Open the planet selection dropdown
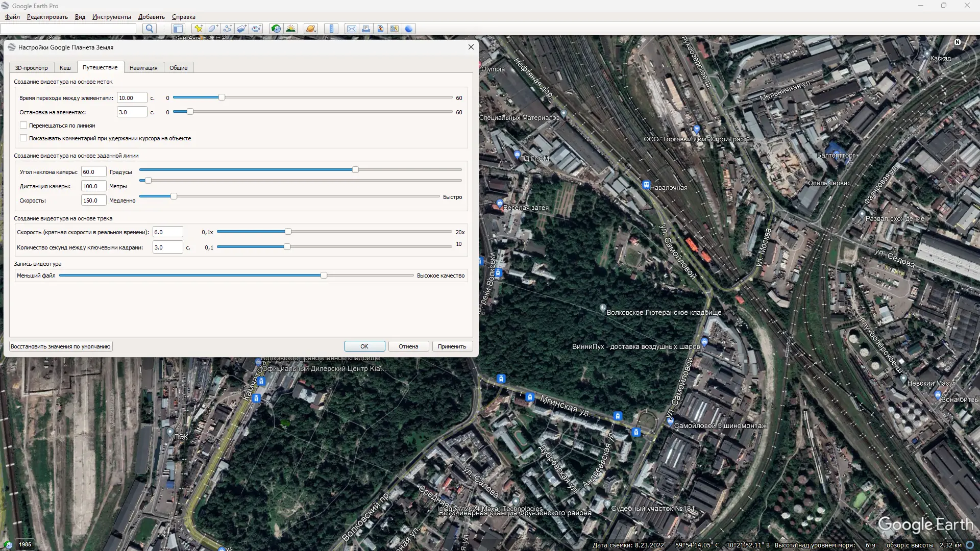The image size is (980, 551). [311, 29]
